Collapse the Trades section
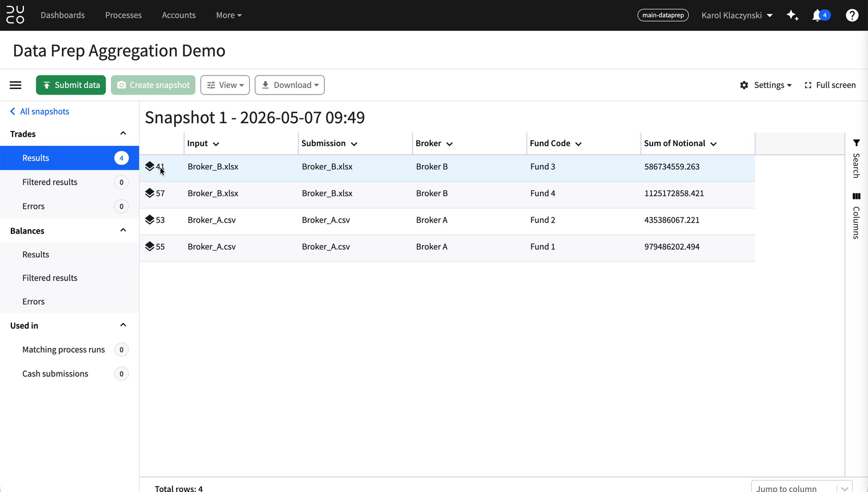The width and height of the screenshot is (868, 492). coord(123,134)
